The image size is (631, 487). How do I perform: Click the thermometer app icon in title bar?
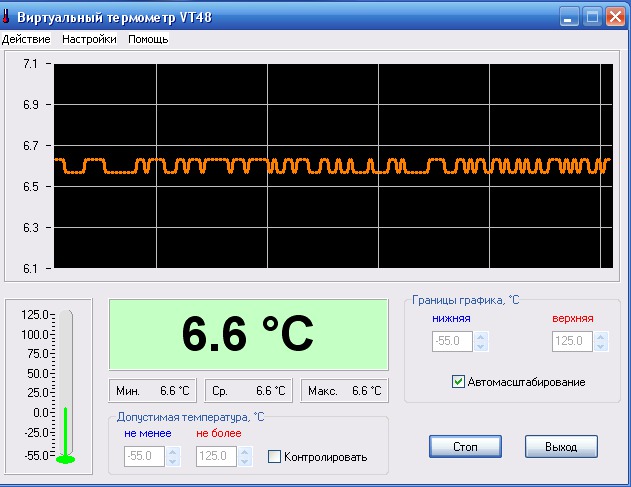pyautogui.click(x=8, y=17)
